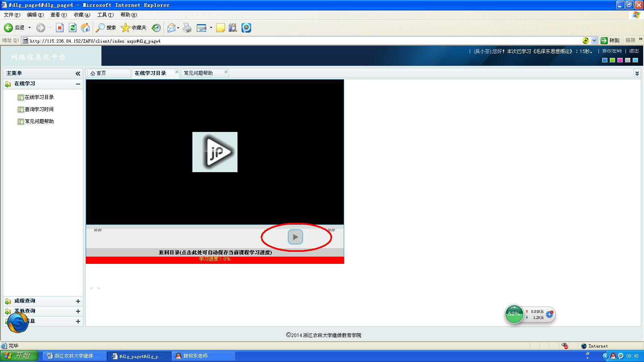The width and height of the screenshot is (644, 362).
Task: Click the IE Home toolbar icon
Action: tap(85, 27)
